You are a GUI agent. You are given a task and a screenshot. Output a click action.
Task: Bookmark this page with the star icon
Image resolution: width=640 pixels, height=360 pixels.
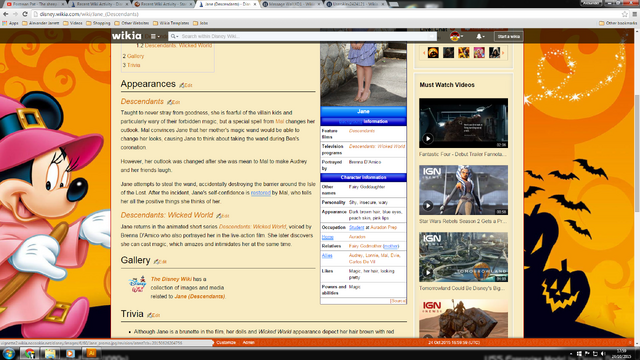point(624,14)
